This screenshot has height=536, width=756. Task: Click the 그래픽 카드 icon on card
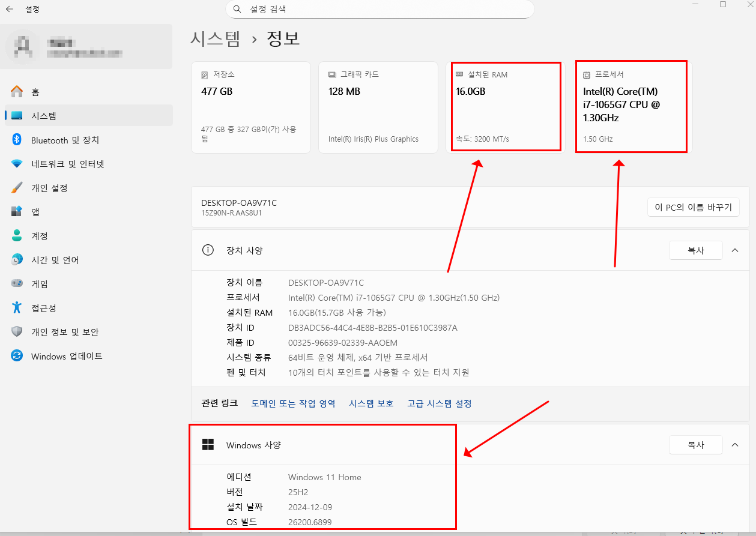tap(332, 75)
